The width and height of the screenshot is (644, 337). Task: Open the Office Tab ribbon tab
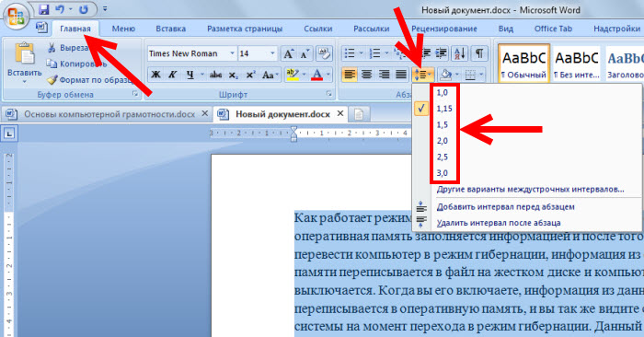pyautogui.click(x=553, y=29)
